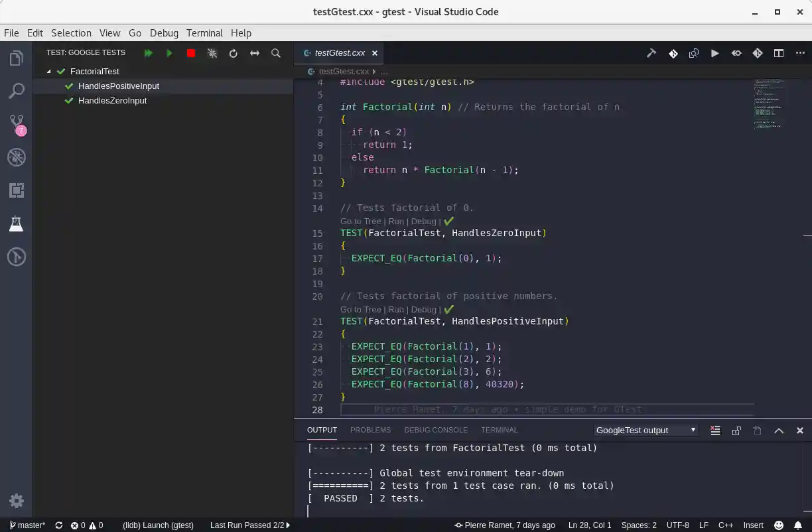Toggle word wrap clear-output list icon
This screenshot has width=812, height=532.
(715, 431)
